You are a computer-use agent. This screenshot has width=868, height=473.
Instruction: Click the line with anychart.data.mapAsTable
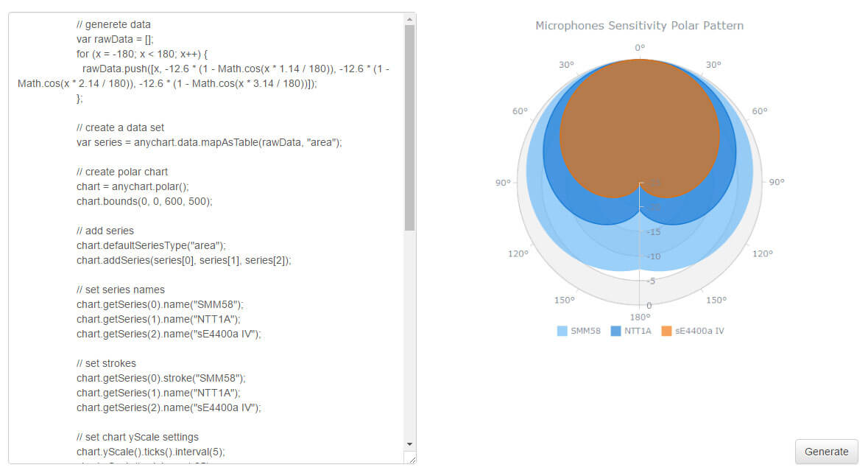click(x=209, y=142)
